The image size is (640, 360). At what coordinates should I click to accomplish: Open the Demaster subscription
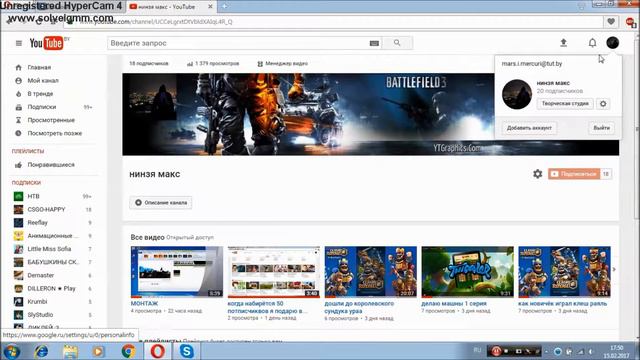[x=40, y=275]
